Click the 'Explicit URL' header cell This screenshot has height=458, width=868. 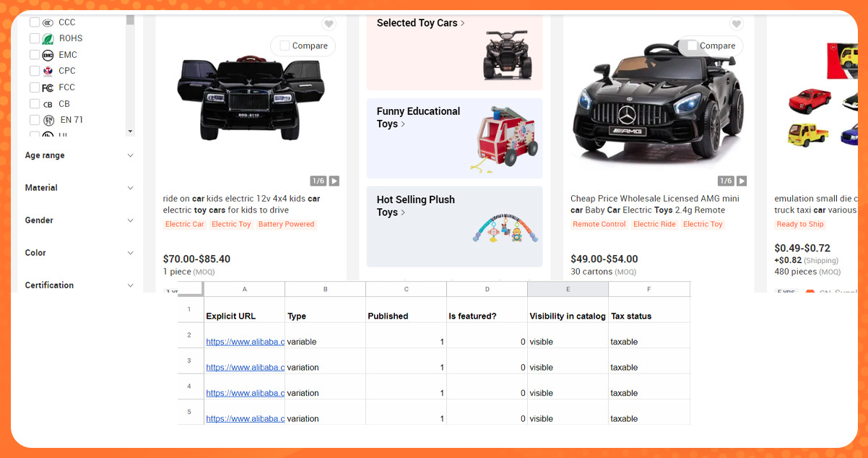[245, 309]
